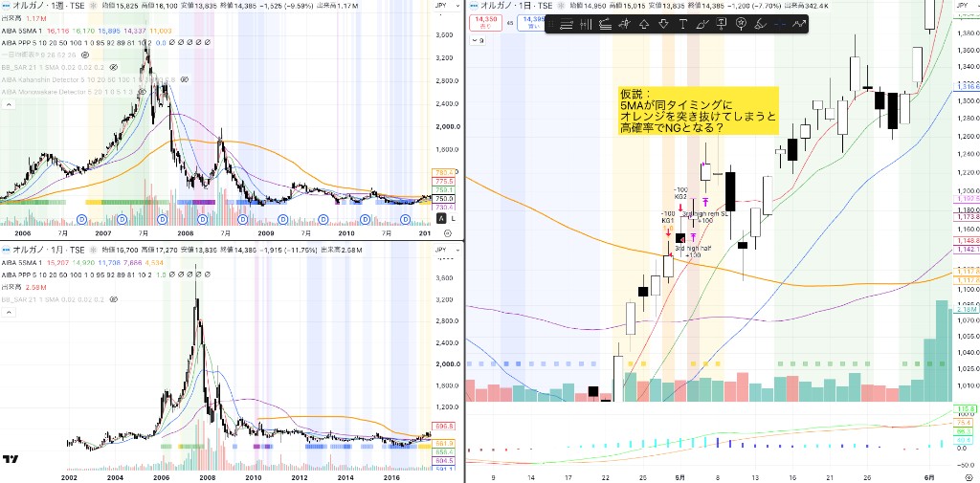Click the yellow hypothesis text note
980x483 pixels.
click(x=698, y=111)
